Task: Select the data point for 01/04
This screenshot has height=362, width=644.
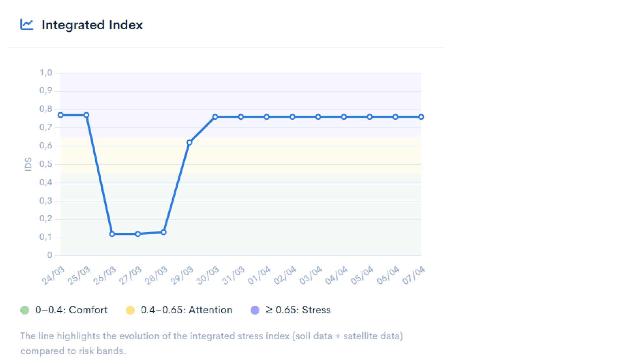Action: coord(267,117)
